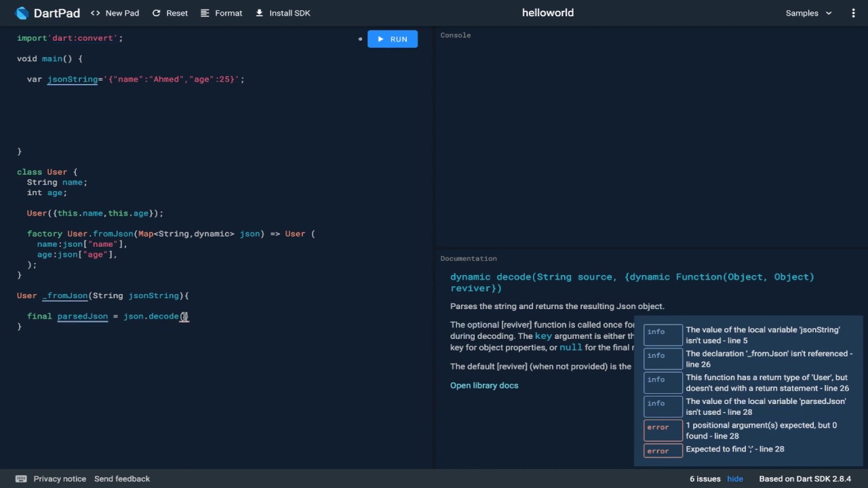868x488 pixels.
Task: Reset the pad code
Action: click(x=170, y=13)
